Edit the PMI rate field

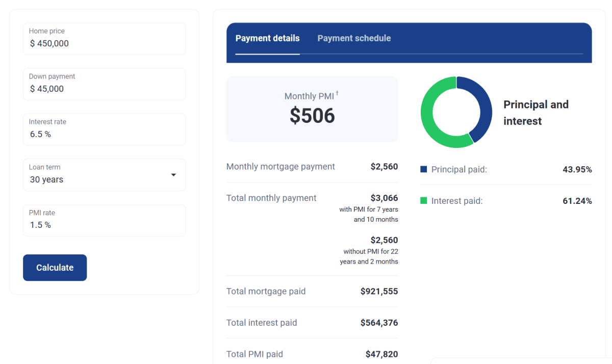pos(104,220)
